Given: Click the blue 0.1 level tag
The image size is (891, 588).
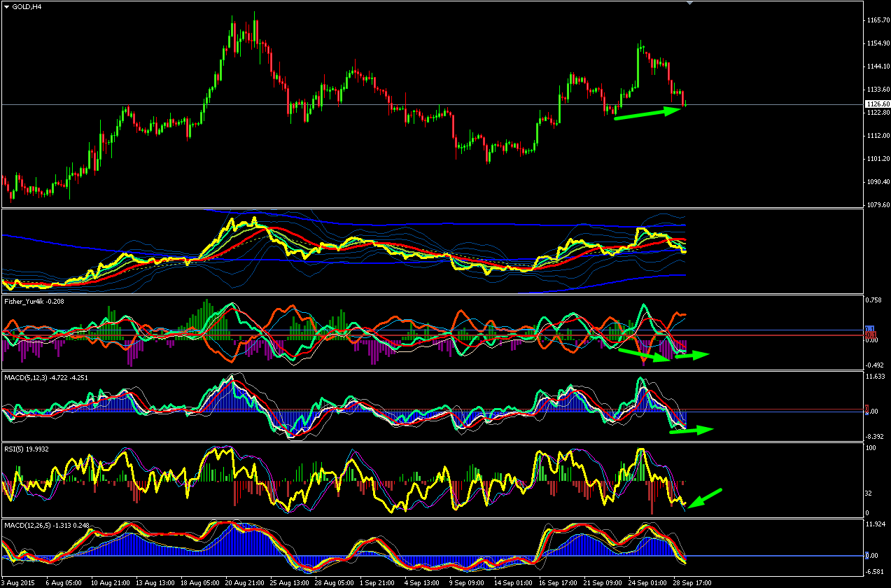Looking at the screenshot, I should [871, 328].
